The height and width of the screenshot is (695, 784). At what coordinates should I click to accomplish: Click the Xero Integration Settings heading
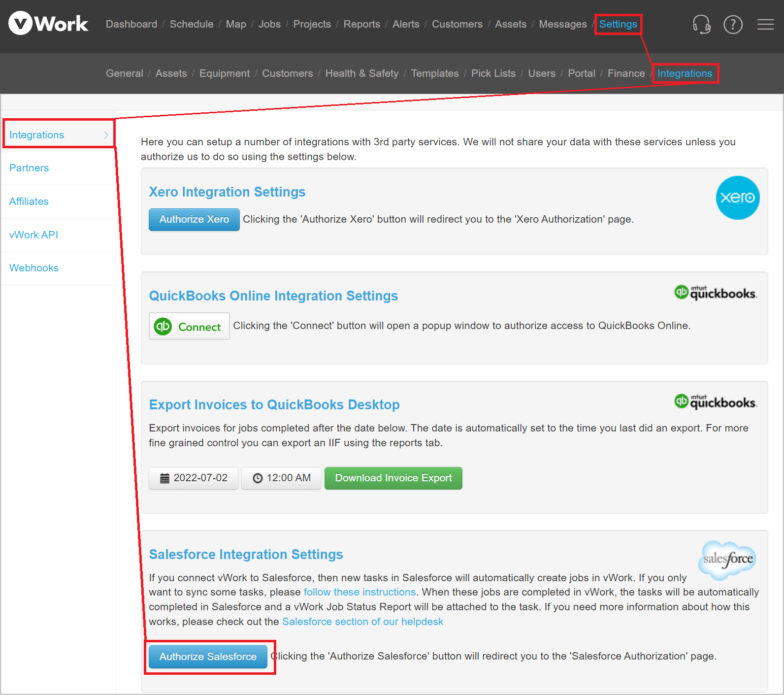(228, 192)
